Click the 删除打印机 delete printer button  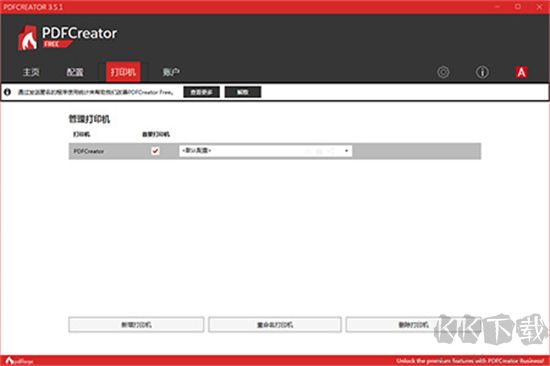click(413, 325)
